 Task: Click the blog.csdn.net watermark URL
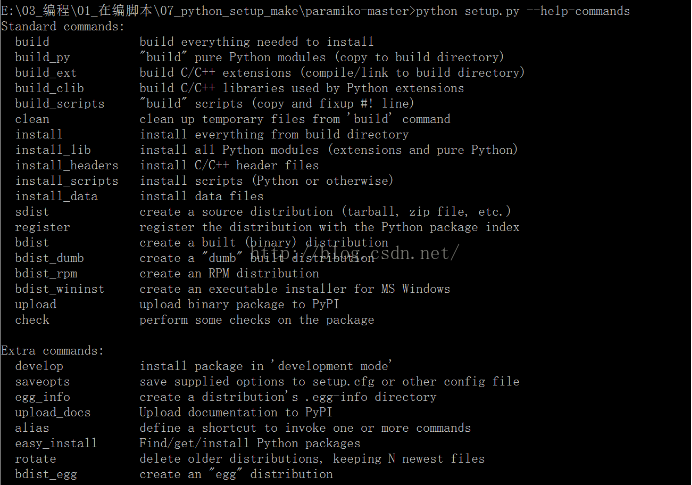(x=354, y=253)
